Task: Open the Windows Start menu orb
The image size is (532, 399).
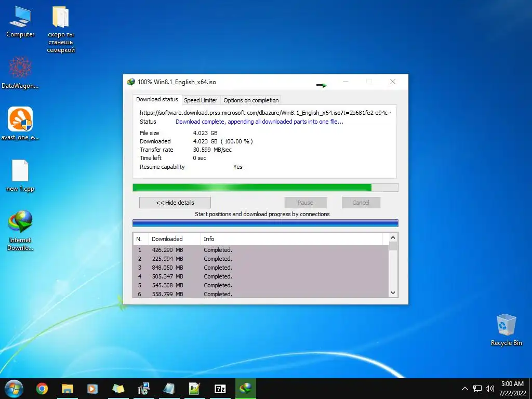Action: pos(14,389)
